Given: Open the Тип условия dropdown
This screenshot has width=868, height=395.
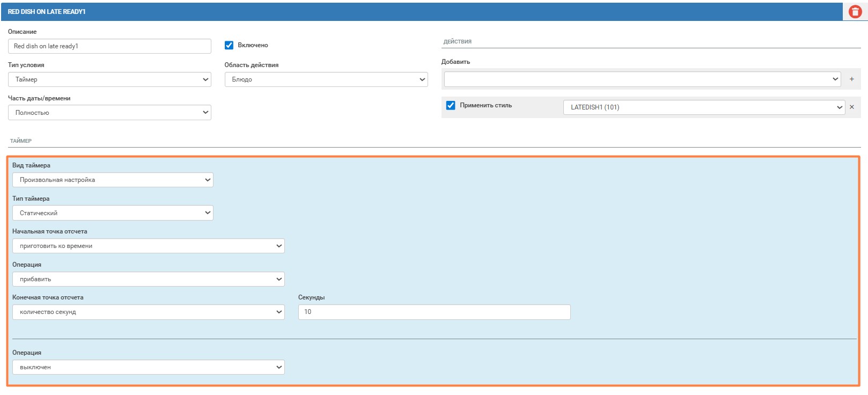Looking at the screenshot, I should click(x=109, y=79).
